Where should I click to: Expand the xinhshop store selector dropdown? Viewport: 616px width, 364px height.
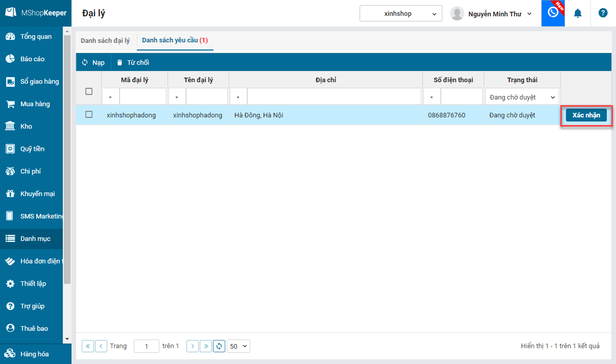click(x=401, y=14)
